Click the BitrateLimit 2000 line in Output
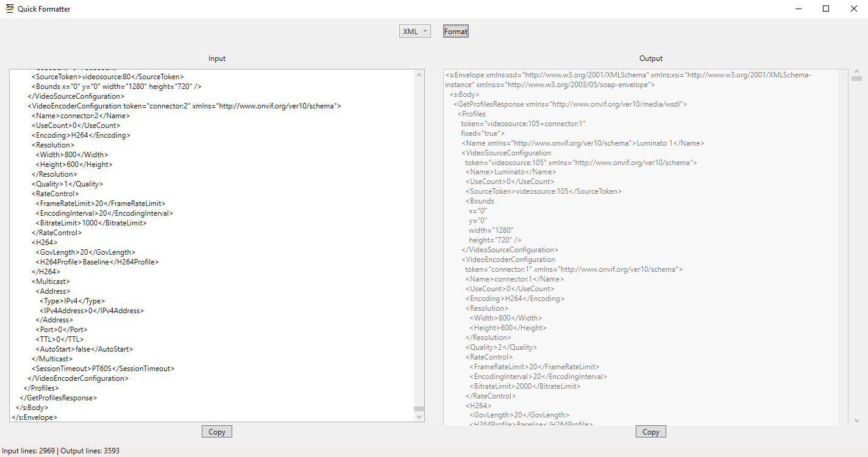Screen dimensions: 868x457 coord(525,386)
